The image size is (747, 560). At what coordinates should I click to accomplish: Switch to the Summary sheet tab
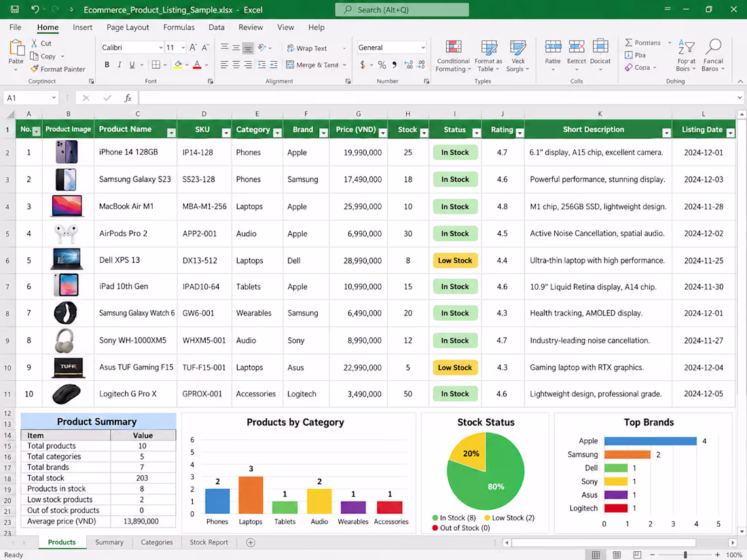coord(109,542)
